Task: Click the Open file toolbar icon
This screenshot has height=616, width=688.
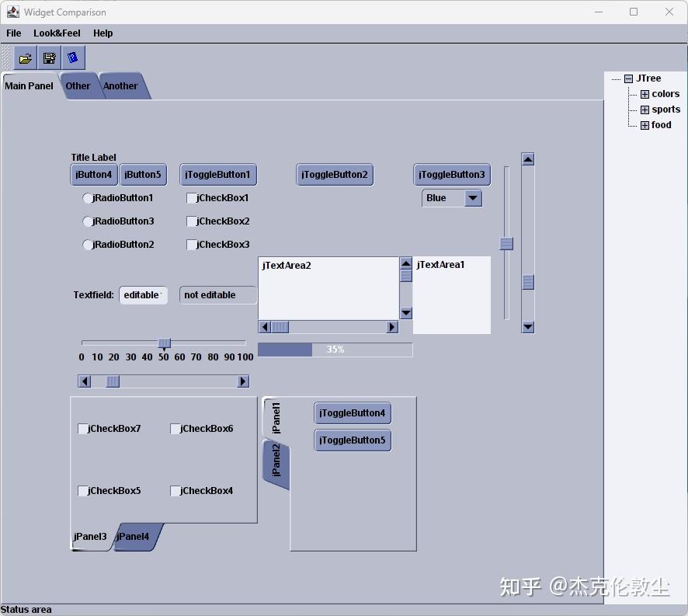Action: (x=24, y=57)
